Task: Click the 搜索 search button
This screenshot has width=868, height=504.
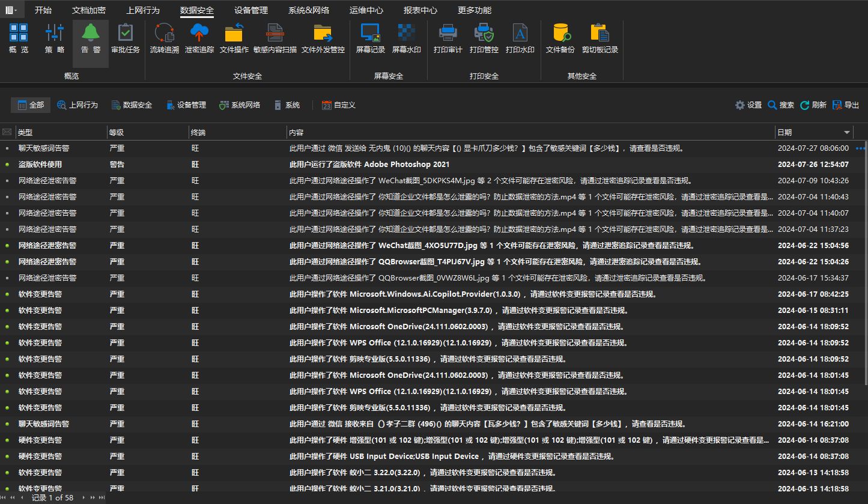Action: tap(781, 105)
